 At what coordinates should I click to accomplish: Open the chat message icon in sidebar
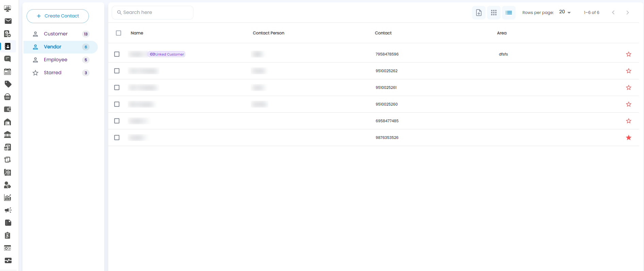click(7, 59)
